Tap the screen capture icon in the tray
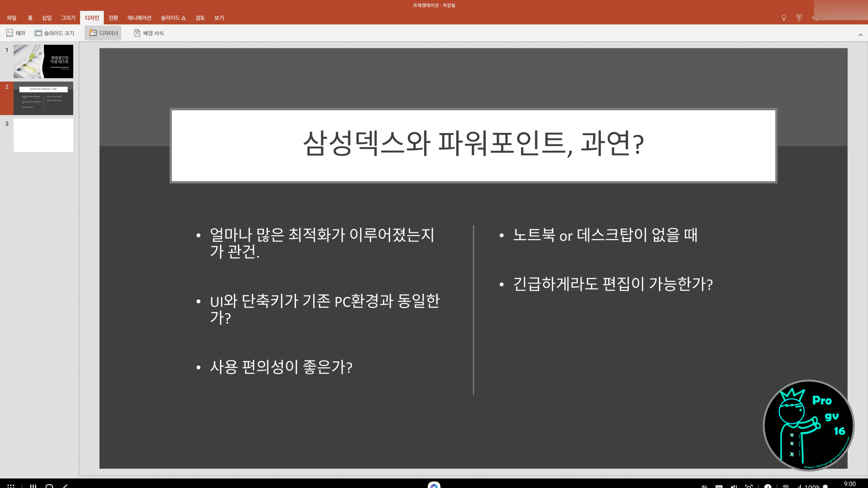The image size is (868, 488). pos(749,487)
